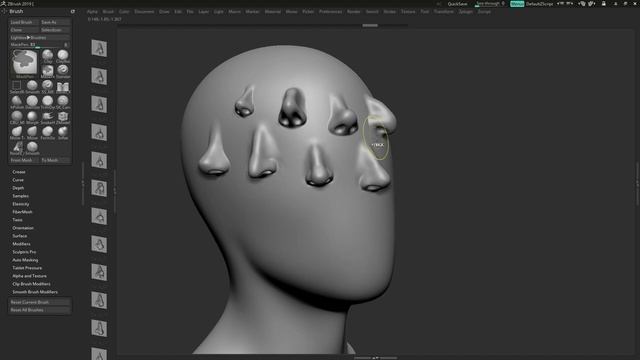Expand the Sculptris Pro section
The image size is (640, 360).
click(24, 252)
